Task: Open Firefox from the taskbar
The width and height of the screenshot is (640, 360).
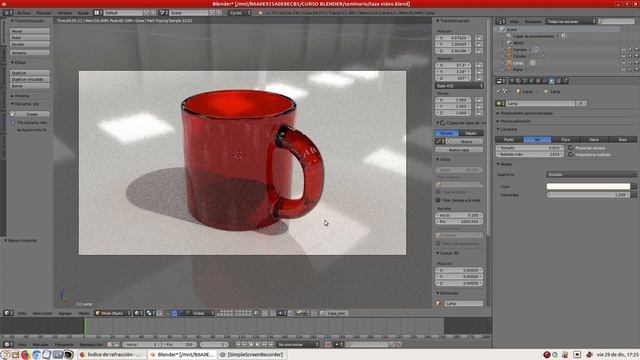Action: coord(25,355)
